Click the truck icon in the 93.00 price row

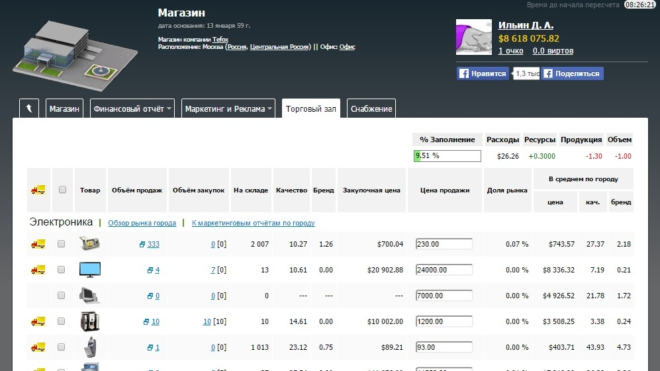(x=38, y=347)
